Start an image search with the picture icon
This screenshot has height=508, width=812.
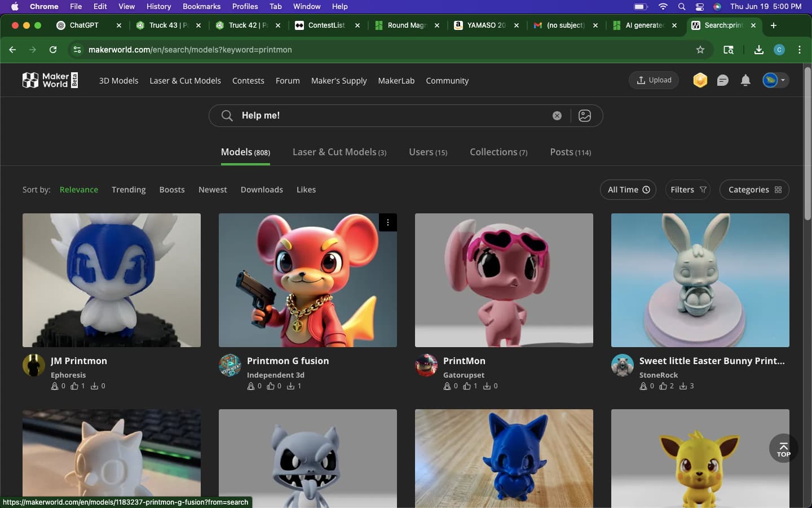pos(585,115)
